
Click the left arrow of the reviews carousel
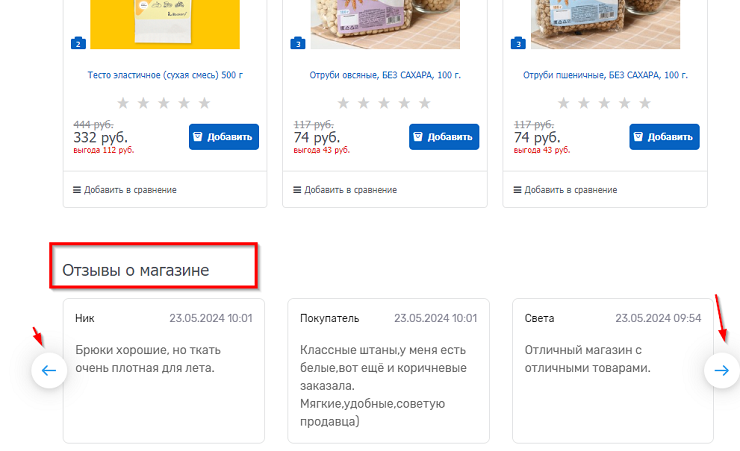click(49, 371)
